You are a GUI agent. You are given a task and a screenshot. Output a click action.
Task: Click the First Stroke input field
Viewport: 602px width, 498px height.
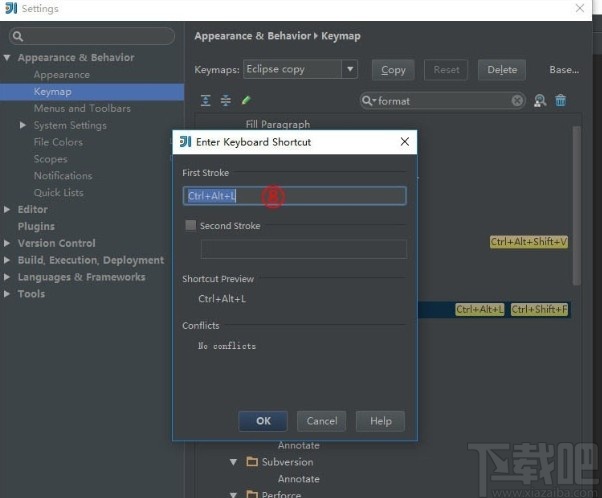[x=294, y=196]
